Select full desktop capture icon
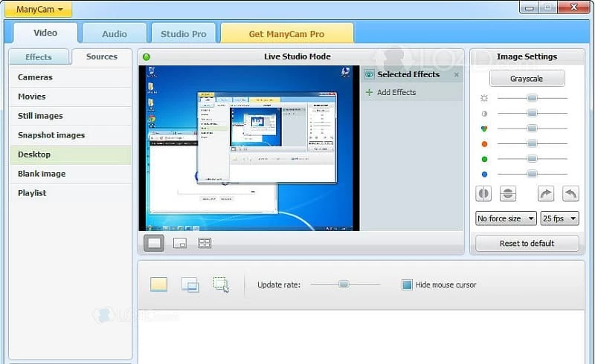 (x=158, y=284)
